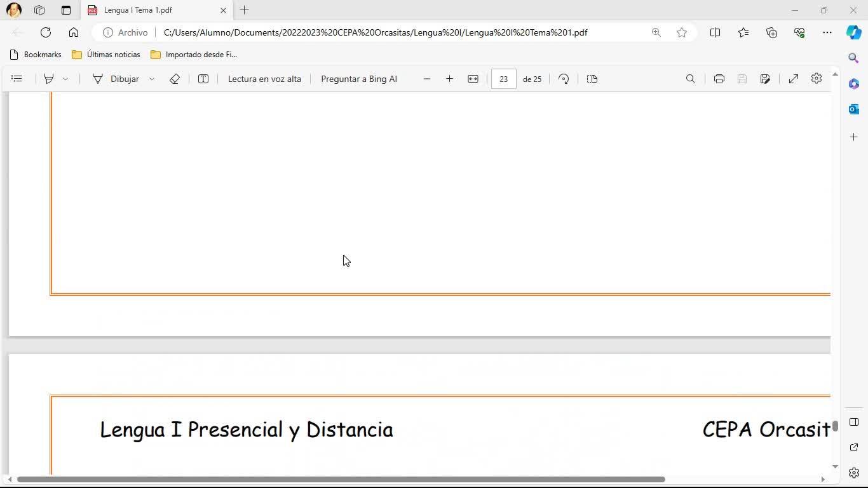Open sidebar Search
The image size is (868, 488).
point(854,58)
